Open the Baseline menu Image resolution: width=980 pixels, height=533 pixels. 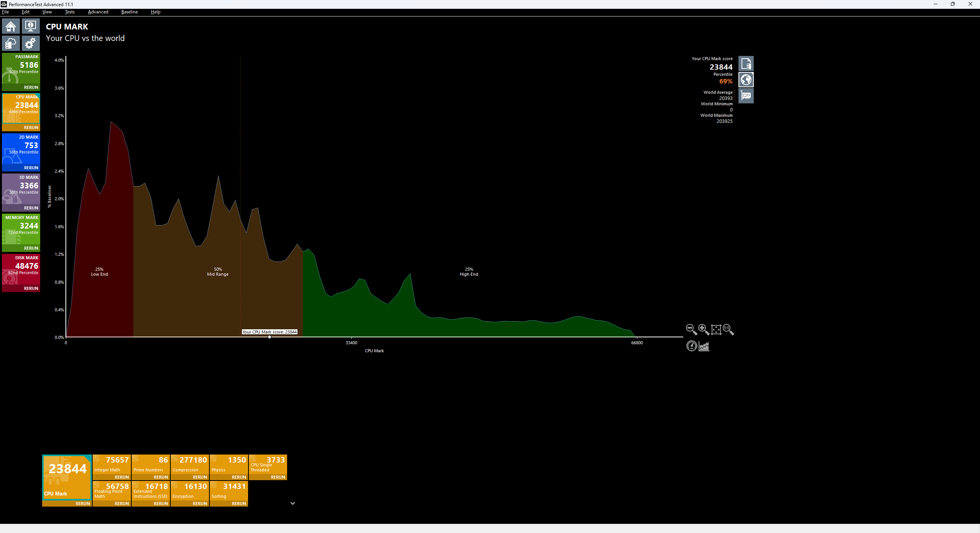click(129, 12)
